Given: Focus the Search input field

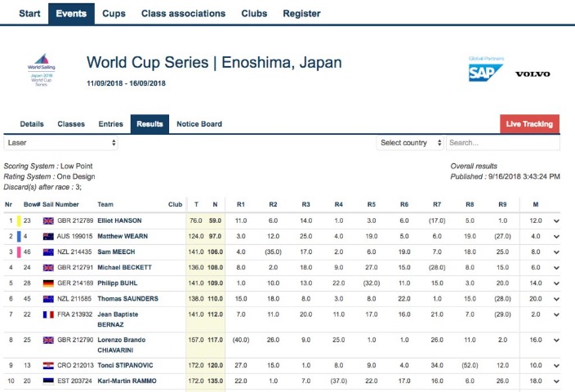Looking at the screenshot, I should (x=502, y=143).
